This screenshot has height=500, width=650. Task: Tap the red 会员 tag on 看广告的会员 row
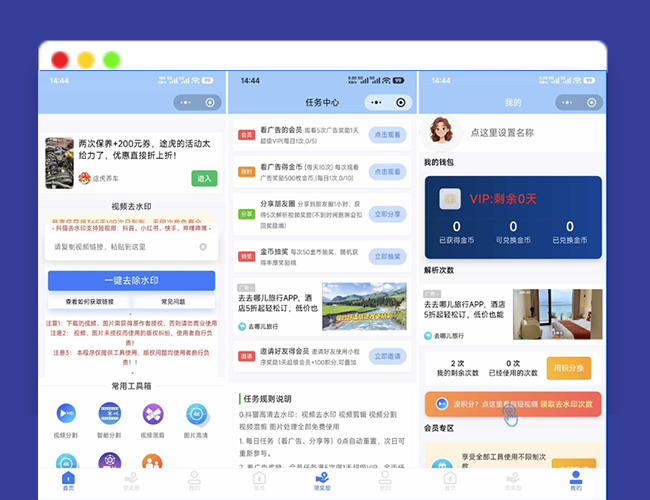[247, 135]
